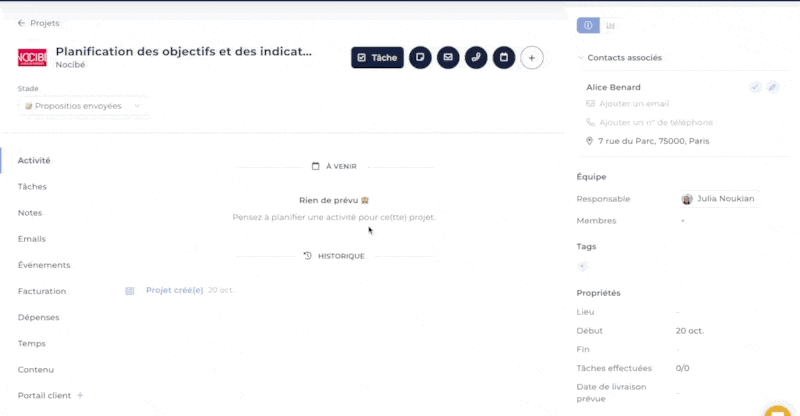The image size is (800, 416).
Task: Edit contact Alice Benard pencil icon
Action: [772, 87]
